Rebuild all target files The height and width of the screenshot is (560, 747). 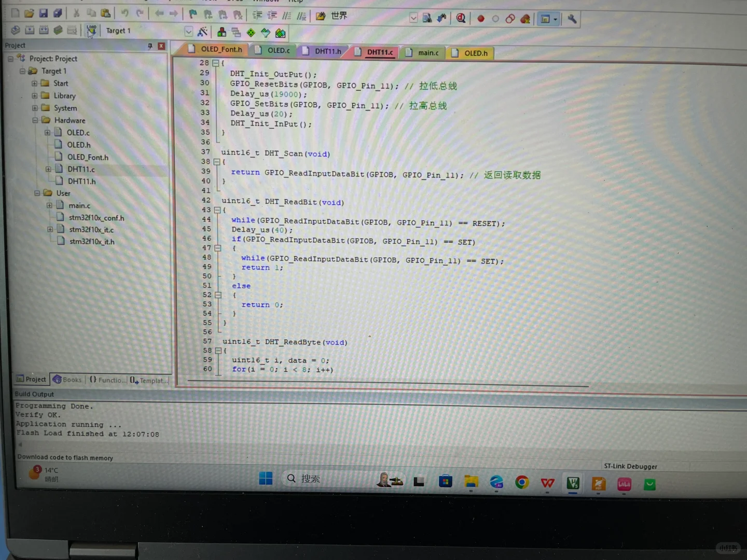tap(44, 30)
